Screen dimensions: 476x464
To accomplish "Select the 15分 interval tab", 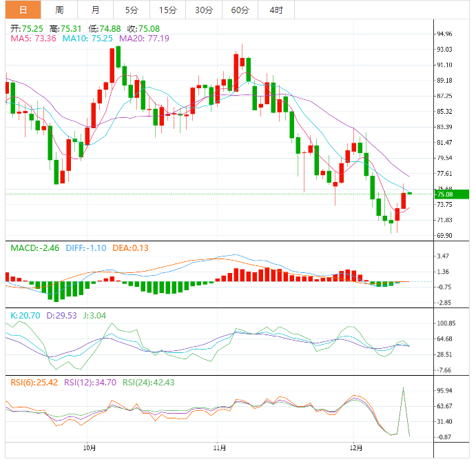I will pyautogui.click(x=167, y=10).
